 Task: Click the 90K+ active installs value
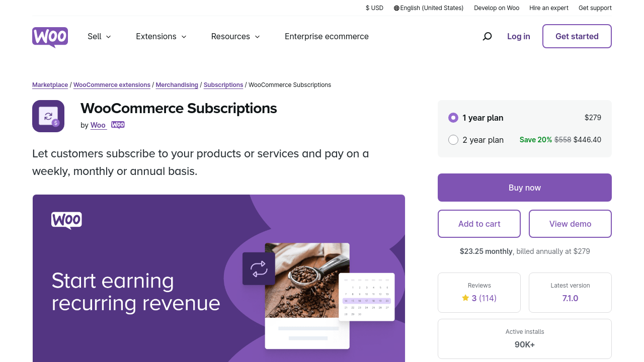[x=525, y=344]
